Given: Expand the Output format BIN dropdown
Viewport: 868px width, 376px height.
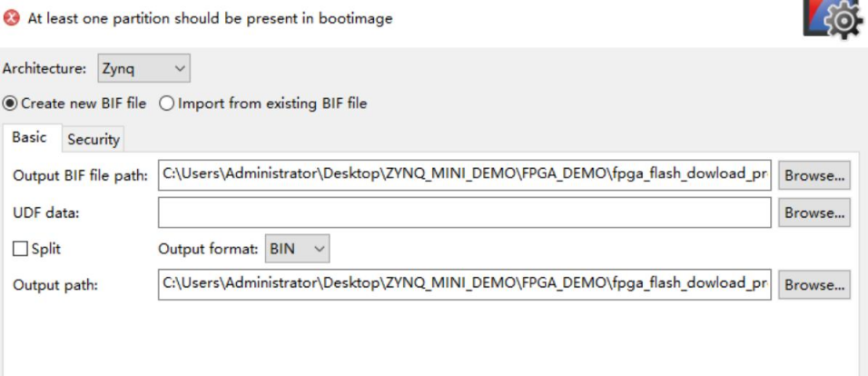Looking at the screenshot, I should point(297,249).
